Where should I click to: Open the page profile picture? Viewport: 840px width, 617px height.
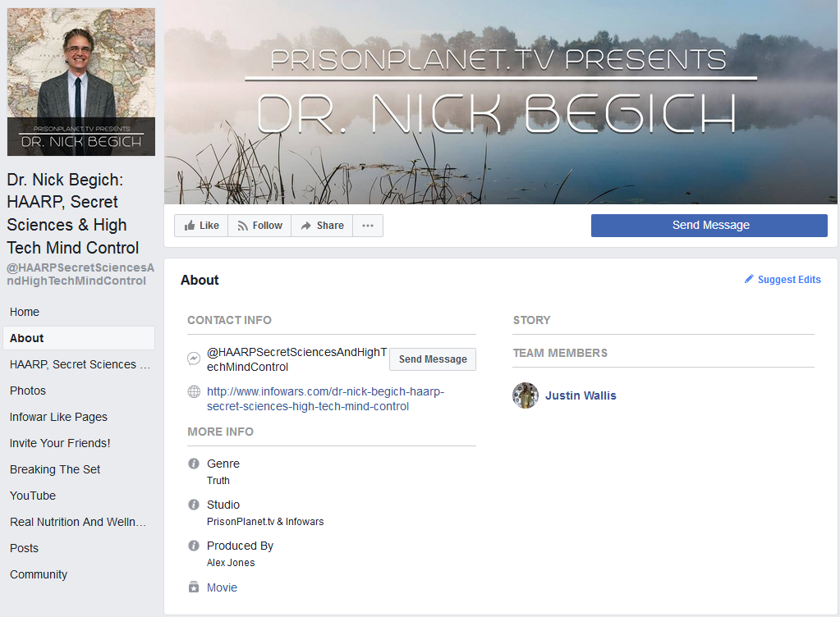coord(81,82)
